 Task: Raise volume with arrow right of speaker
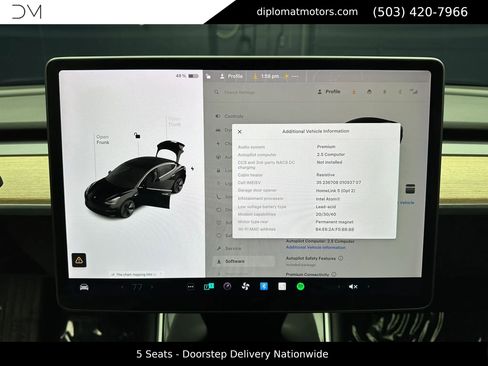368,287
